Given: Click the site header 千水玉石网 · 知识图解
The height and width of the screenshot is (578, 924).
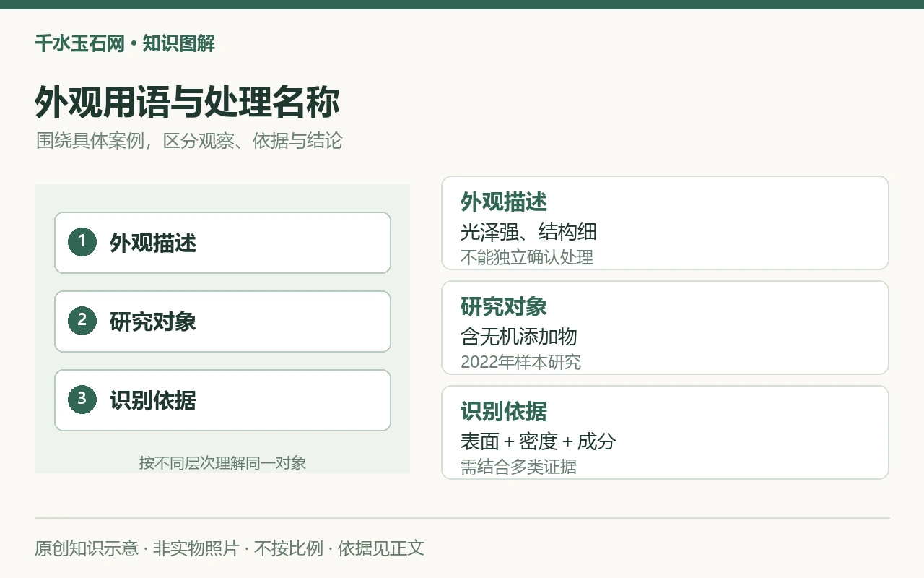Looking at the screenshot, I should [x=125, y=43].
